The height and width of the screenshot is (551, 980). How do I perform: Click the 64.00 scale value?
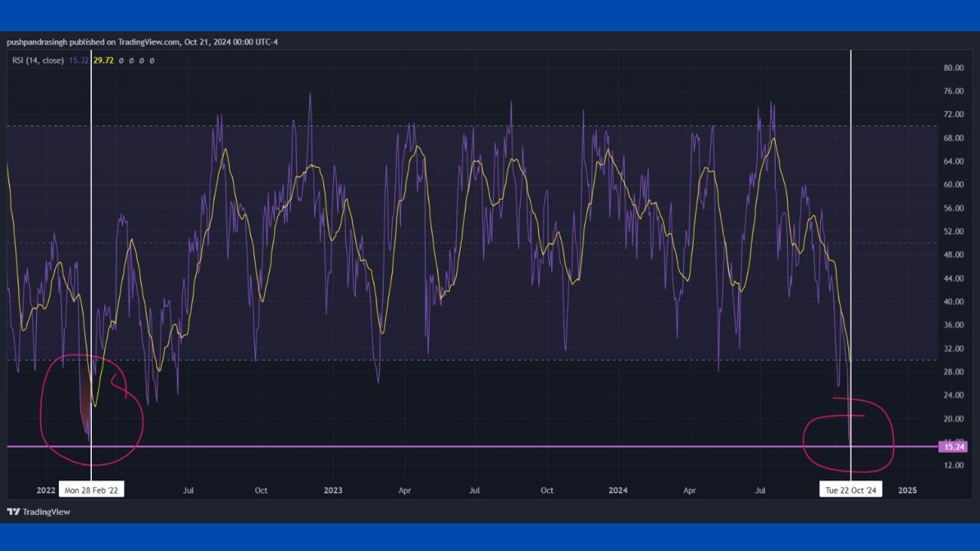pyautogui.click(x=953, y=161)
